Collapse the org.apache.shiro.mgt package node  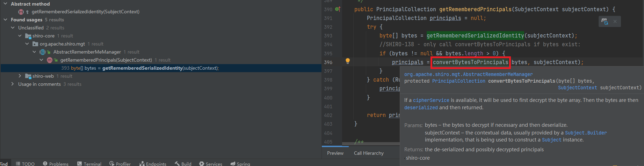[x=27, y=44]
